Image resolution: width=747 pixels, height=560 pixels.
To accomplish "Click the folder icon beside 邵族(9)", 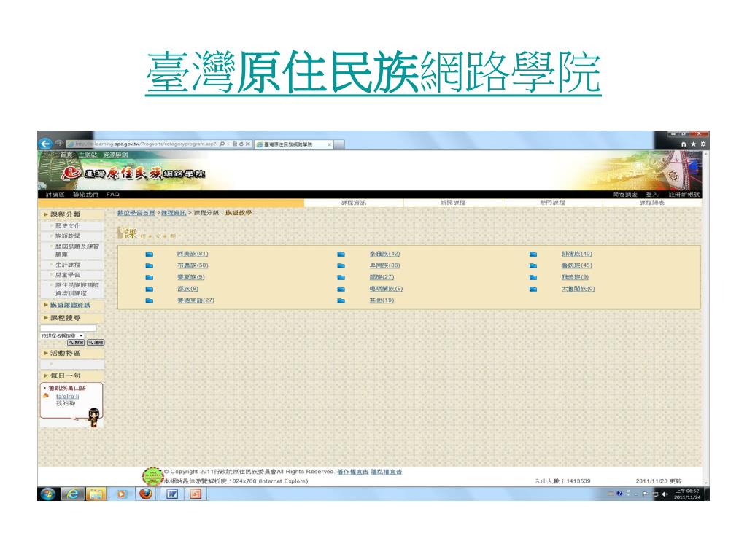I will (149, 289).
